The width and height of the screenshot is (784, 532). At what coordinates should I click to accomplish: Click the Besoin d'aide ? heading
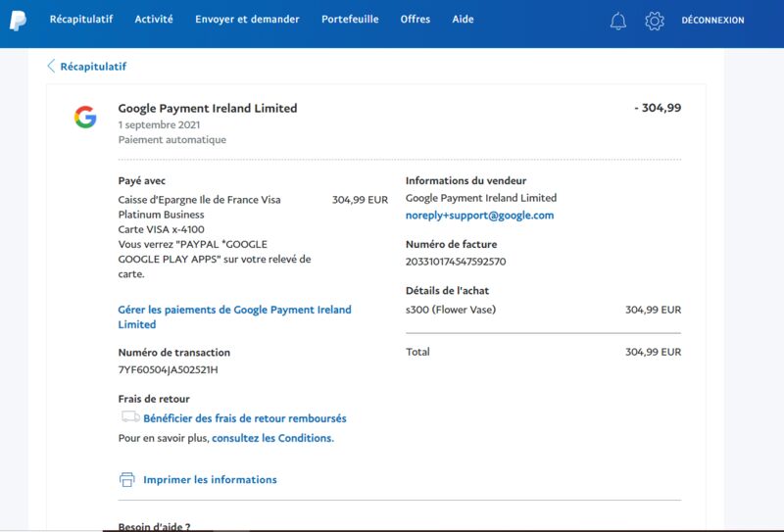154,526
